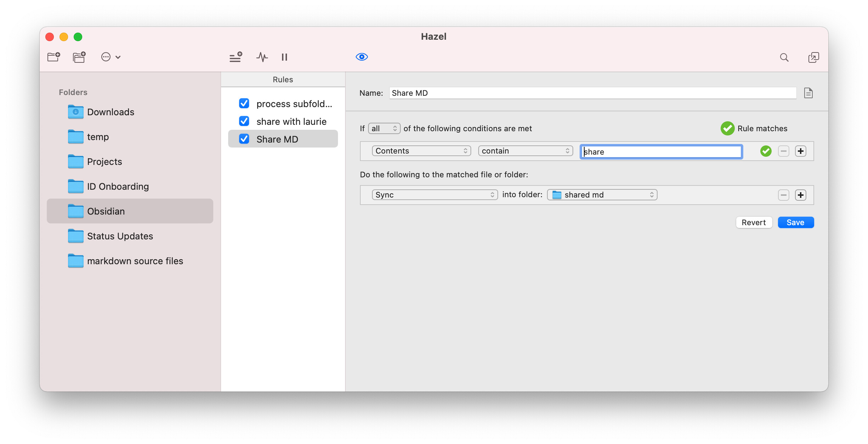Open rule notes document icon
This screenshot has width=868, height=444.
tap(808, 93)
